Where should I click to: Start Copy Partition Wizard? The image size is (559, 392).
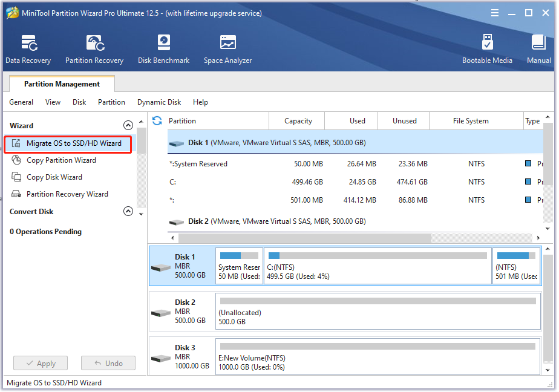click(61, 160)
